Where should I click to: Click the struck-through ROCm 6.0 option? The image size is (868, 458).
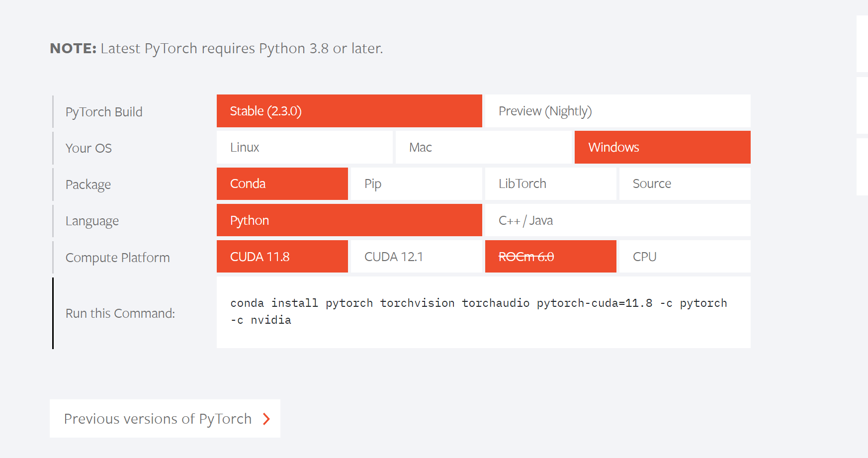[551, 257]
